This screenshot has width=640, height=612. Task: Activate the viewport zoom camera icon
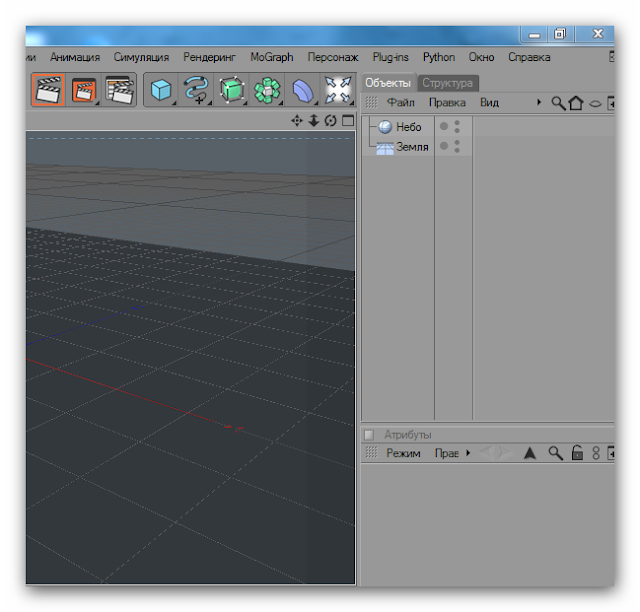(313, 121)
